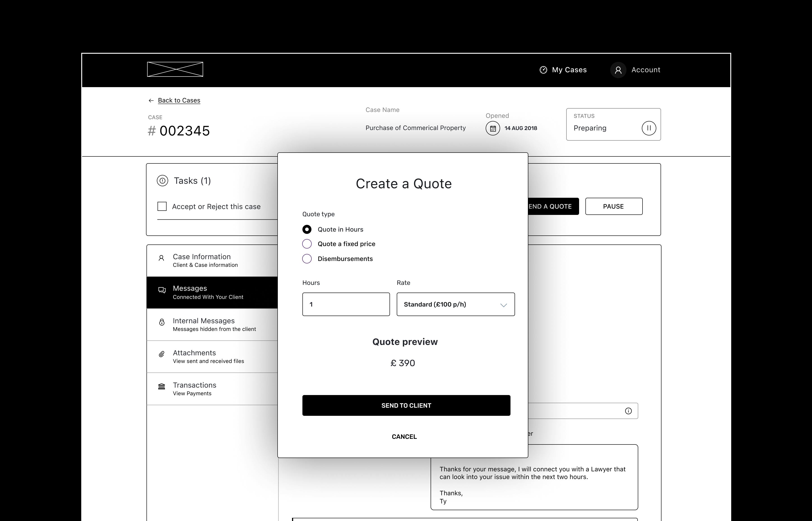Open the Rate dropdown Standard (£100 p/h)
This screenshot has height=521, width=812.
pos(456,305)
